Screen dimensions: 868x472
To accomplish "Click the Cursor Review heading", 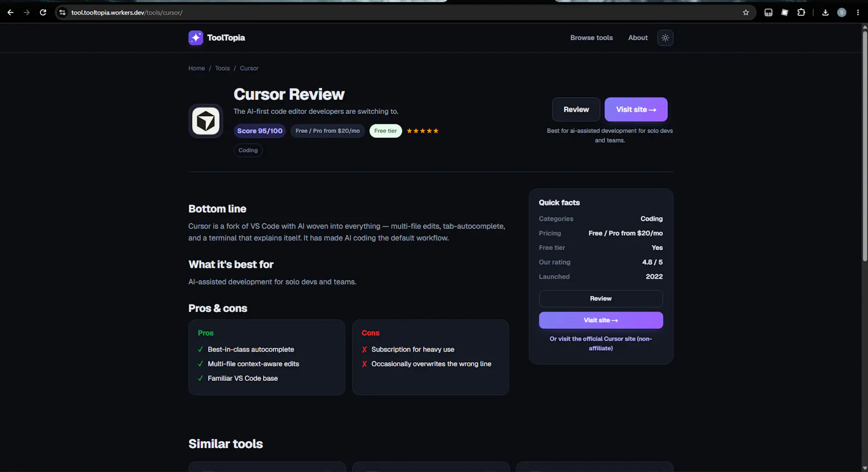I will click(x=289, y=94).
